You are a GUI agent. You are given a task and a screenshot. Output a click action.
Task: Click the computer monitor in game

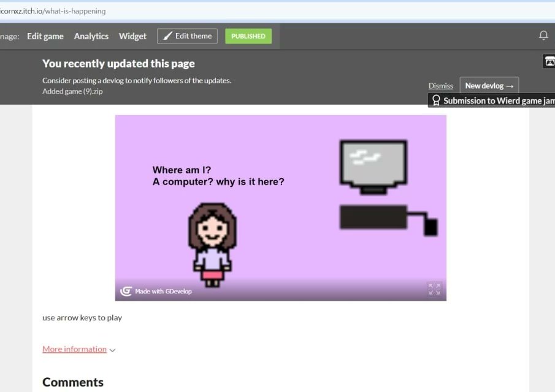coord(373,167)
